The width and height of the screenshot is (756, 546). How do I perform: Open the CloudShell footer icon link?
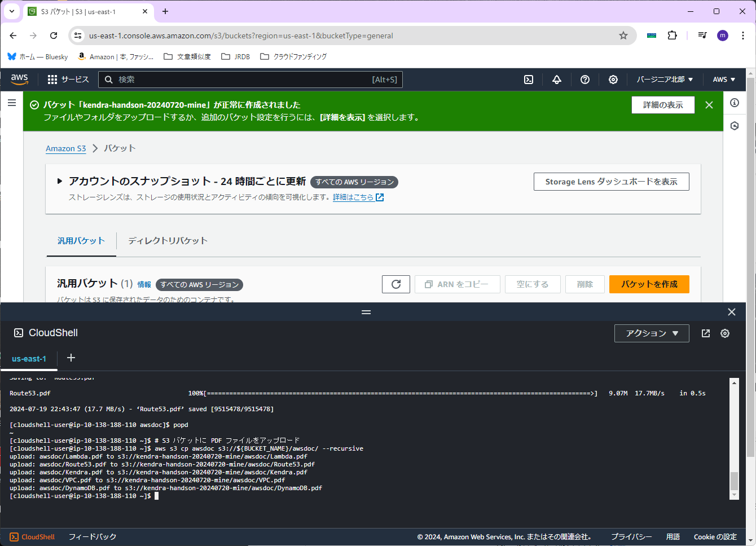click(32, 537)
